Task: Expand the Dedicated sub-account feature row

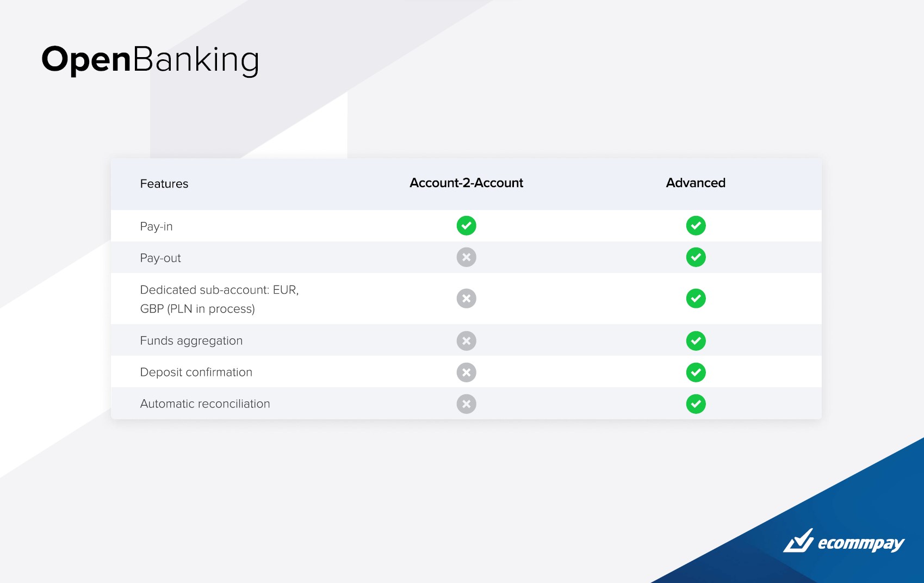Action: click(220, 299)
